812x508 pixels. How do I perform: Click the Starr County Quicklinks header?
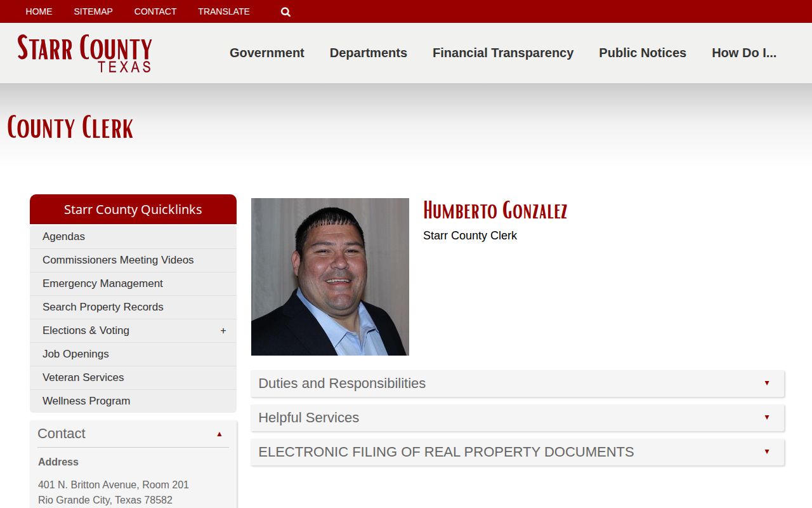point(133,210)
